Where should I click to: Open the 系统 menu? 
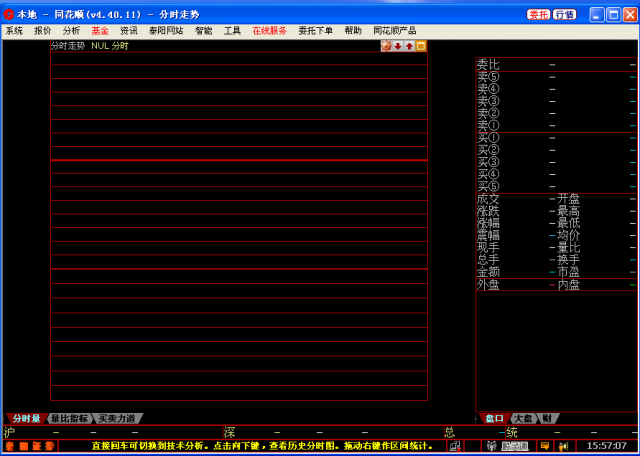(14, 31)
